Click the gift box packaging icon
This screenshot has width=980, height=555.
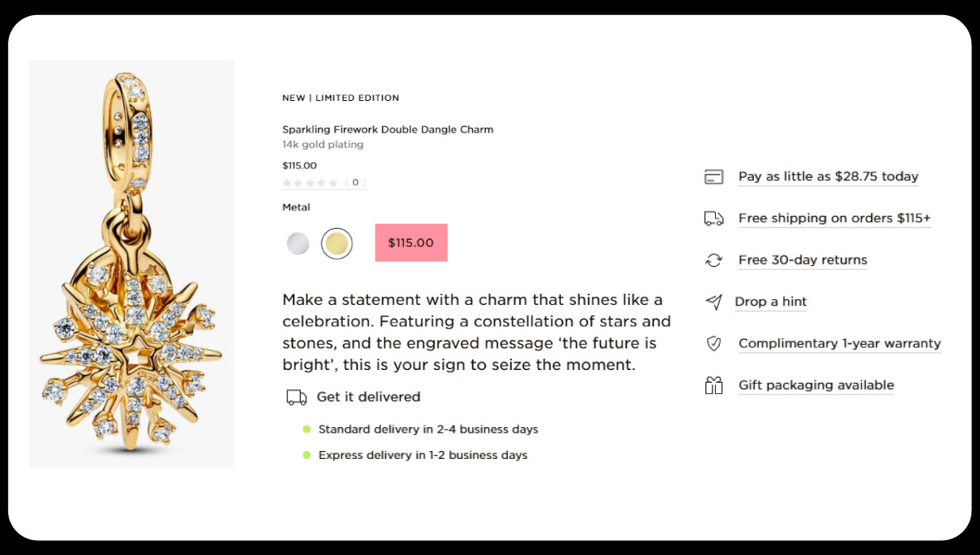tap(713, 386)
